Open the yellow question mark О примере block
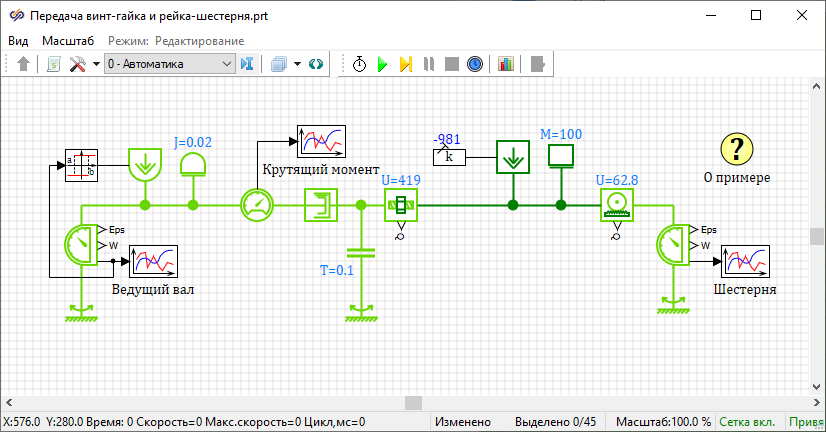826x432 pixels. tap(736, 150)
